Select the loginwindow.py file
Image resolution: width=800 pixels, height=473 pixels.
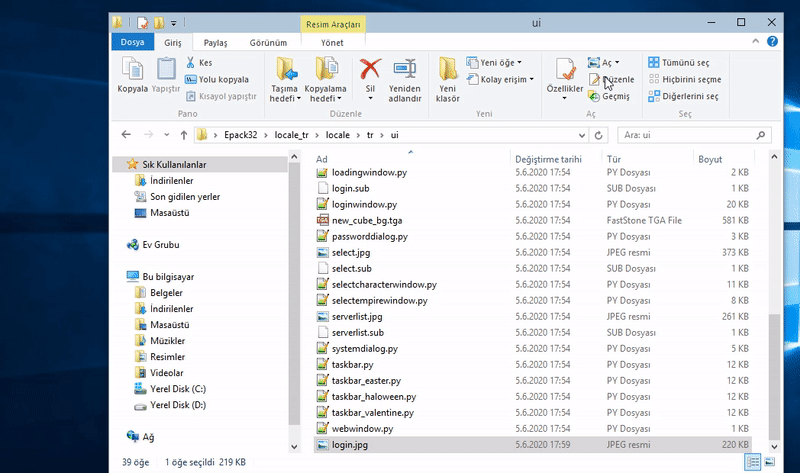pos(364,204)
